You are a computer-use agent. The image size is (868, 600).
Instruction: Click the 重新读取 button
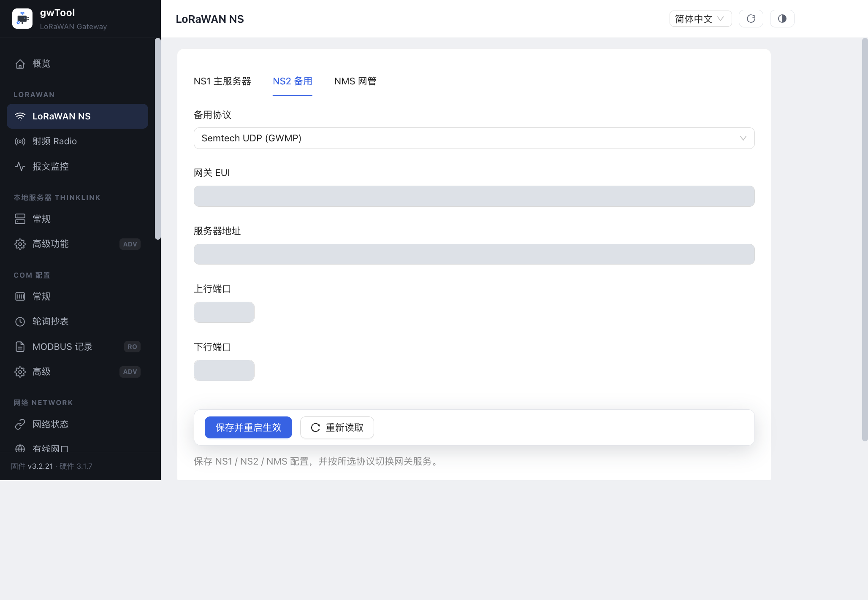337,427
